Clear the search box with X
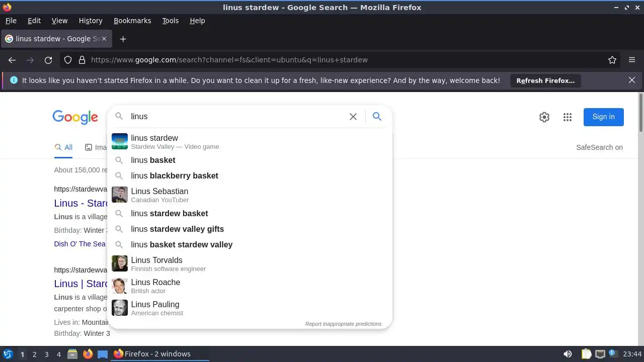 click(353, 117)
